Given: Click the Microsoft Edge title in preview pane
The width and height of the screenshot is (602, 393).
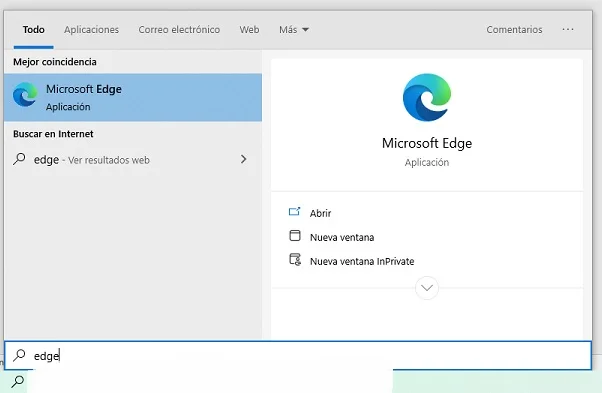Looking at the screenshot, I should point(427,144).
